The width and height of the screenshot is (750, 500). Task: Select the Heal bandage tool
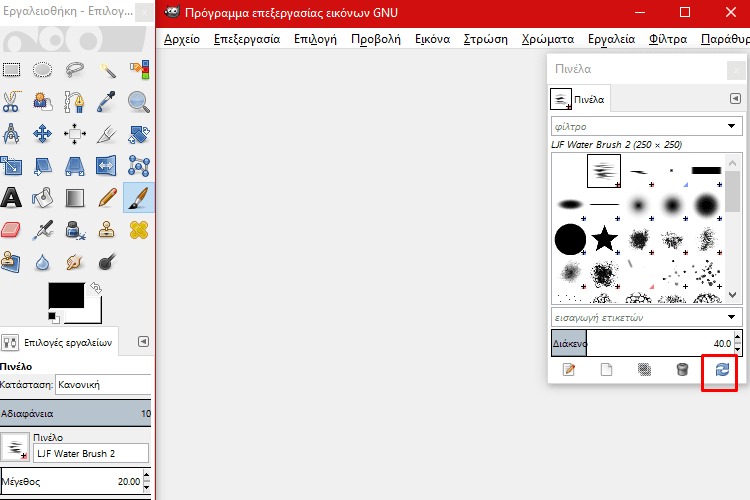point(139,230)
